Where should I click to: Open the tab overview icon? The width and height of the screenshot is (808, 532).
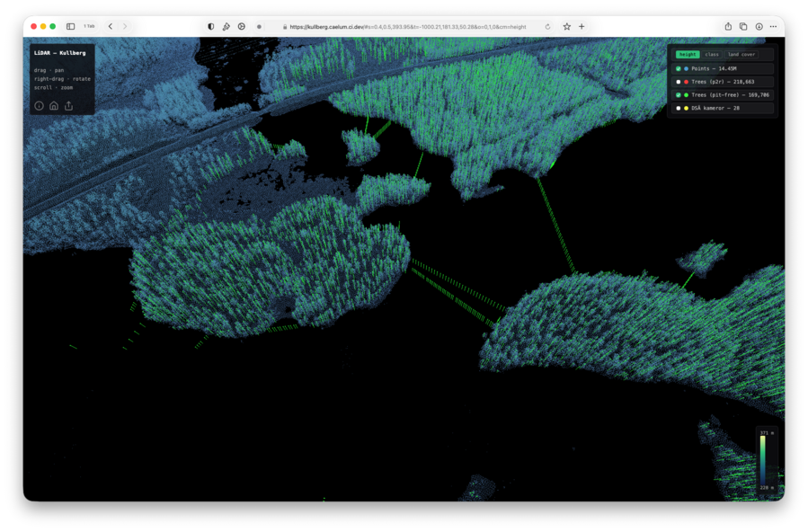point(743,27)
